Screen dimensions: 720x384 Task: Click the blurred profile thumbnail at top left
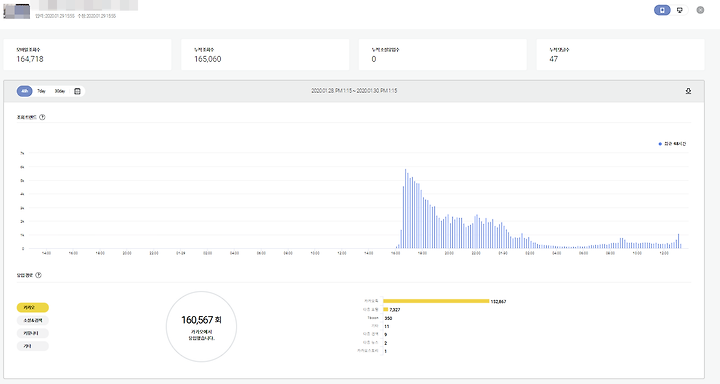17,11
